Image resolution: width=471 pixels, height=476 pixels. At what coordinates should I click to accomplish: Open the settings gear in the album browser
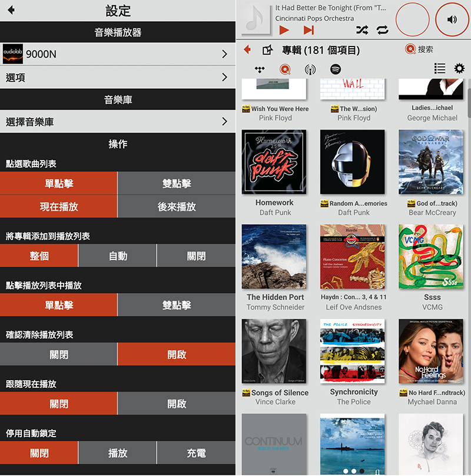459,69
